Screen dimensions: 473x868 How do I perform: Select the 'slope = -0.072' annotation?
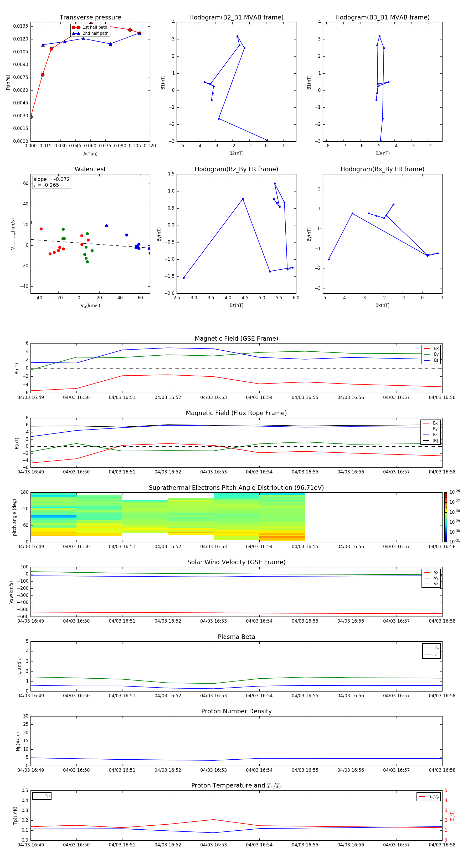point(52,179)
